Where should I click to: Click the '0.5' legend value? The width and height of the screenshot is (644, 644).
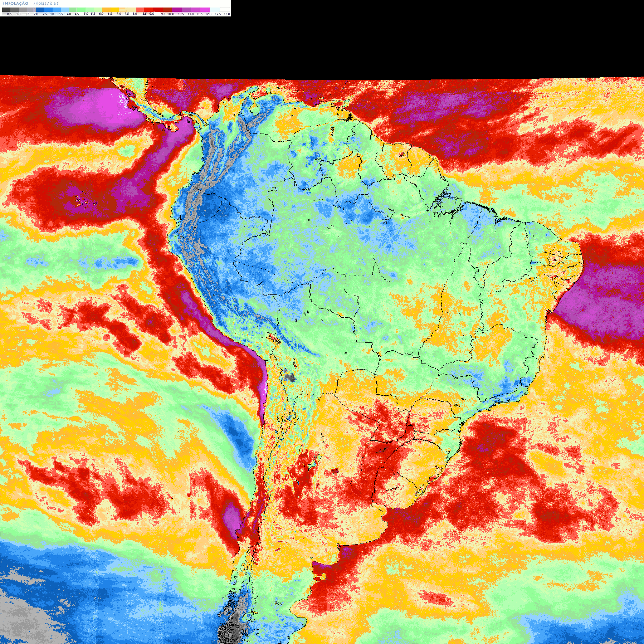(9, 14)
